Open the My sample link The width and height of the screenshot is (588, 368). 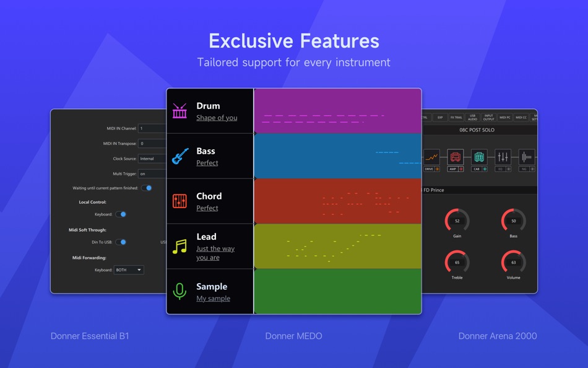pos(213,298)
